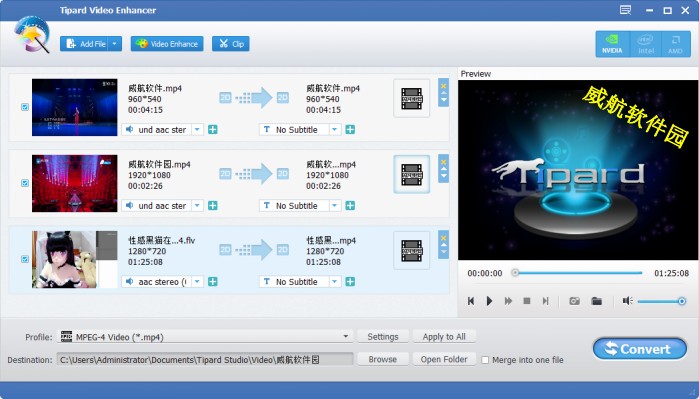This screenshot has height=399, width=699.
Task: Add audio track plus icon for second video
Action: (213, 206)
